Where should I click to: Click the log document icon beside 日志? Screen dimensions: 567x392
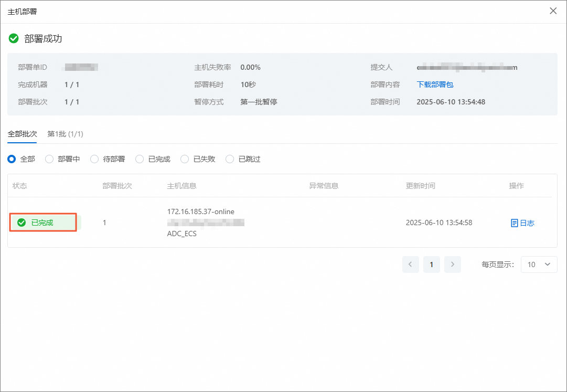(x=514, y=223)
